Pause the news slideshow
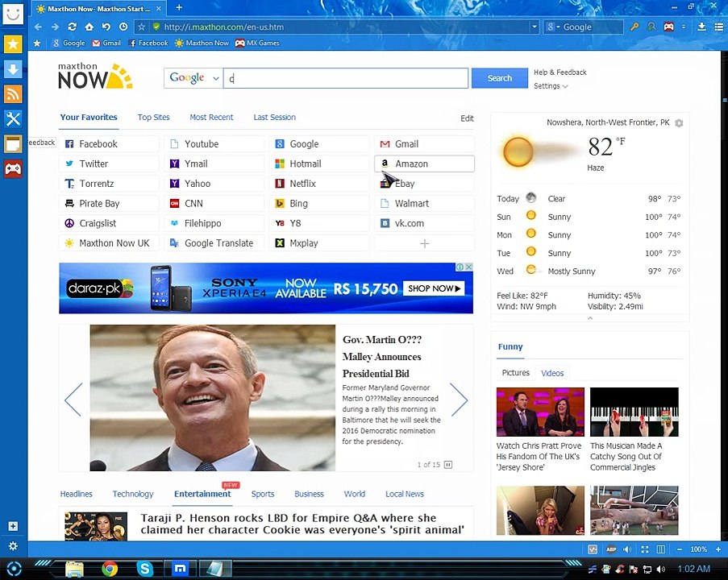 coord(448,465)
